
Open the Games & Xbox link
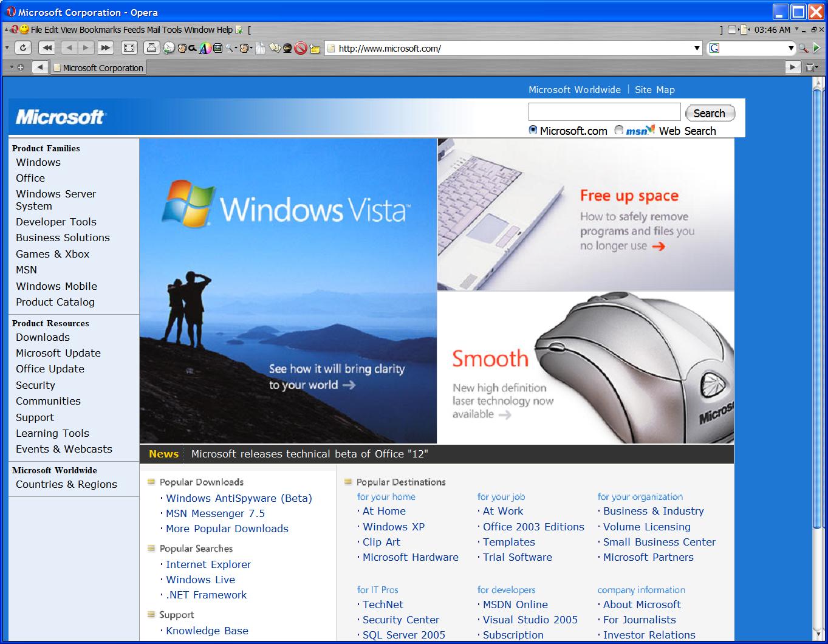53,254
